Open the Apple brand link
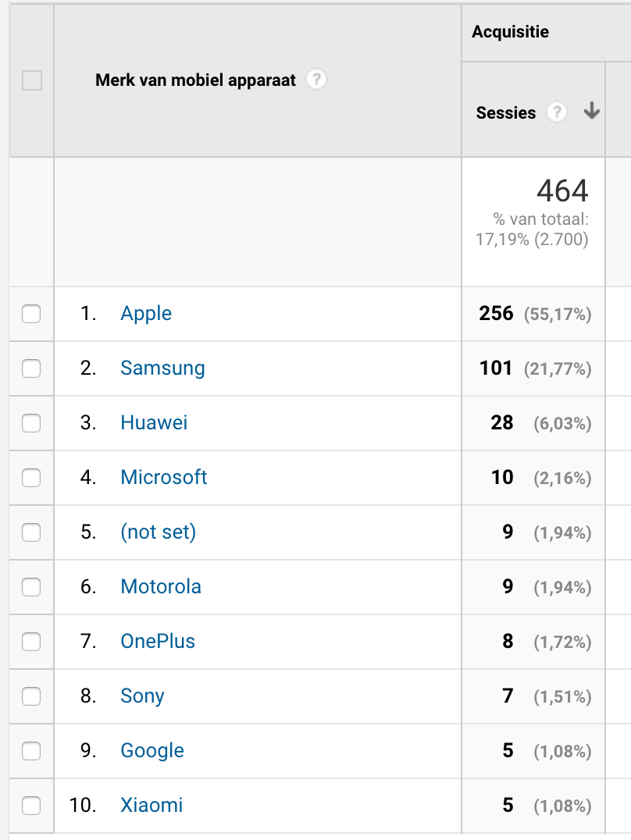The height and width of the screenshot is (840, 631). [x=146, y=314]
